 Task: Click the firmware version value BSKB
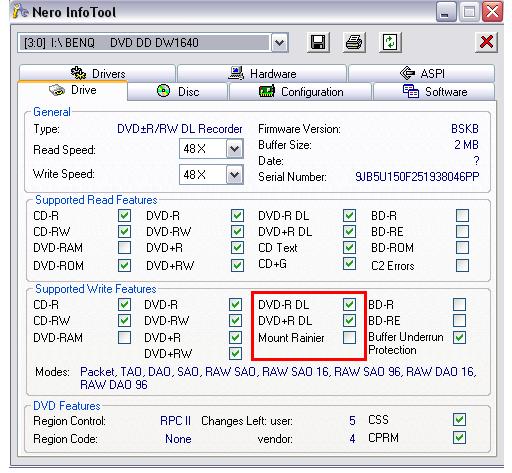(x=465, y=129)
